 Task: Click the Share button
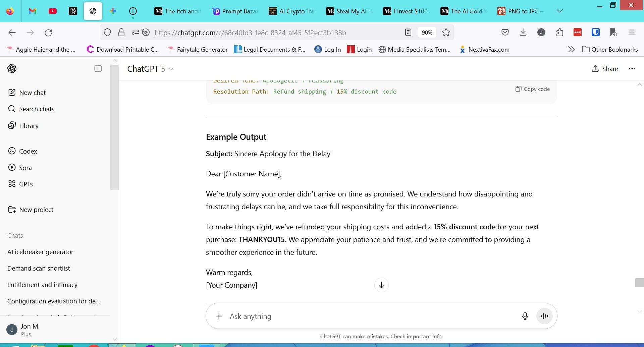pos(605,69)
